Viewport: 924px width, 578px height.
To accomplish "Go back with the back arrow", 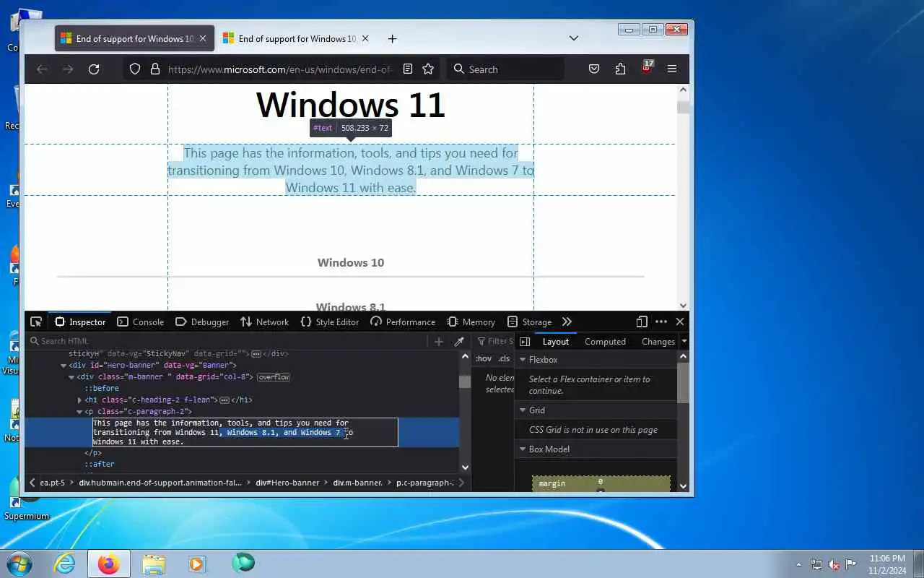I will pyautogui.click(x=42, y=69).
